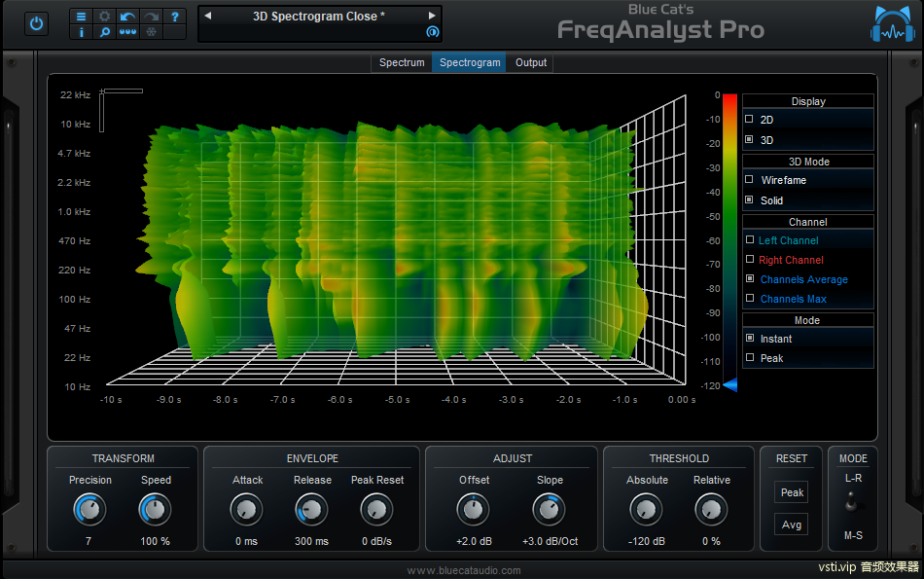924x579 pixels.
Task: Open help with the question mark icon
Action: pos(174,17)
